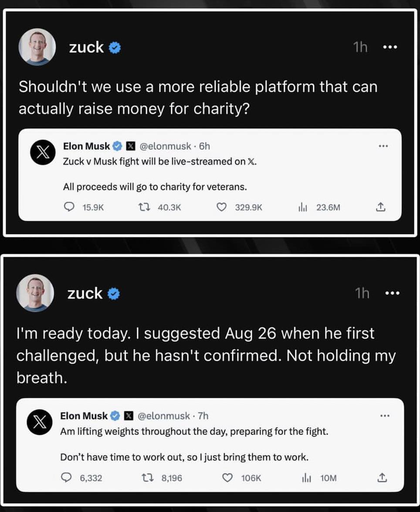Click the Elon Musk name in the second quoted tweet
Screen dimensions: 420x512
(x=84, y=416)
